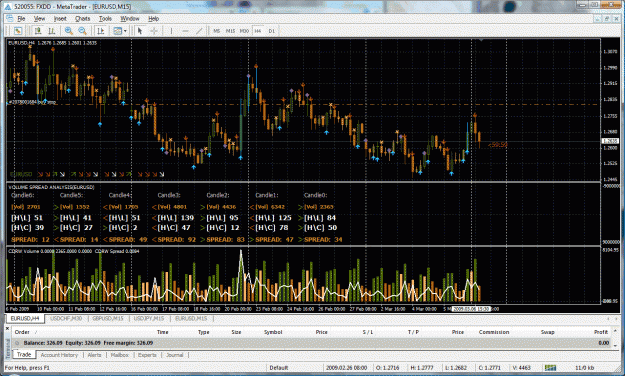625x376 pixels.
Task: Select the horizontal line tool
Action: pyautogui.click(x=185, y=31)
